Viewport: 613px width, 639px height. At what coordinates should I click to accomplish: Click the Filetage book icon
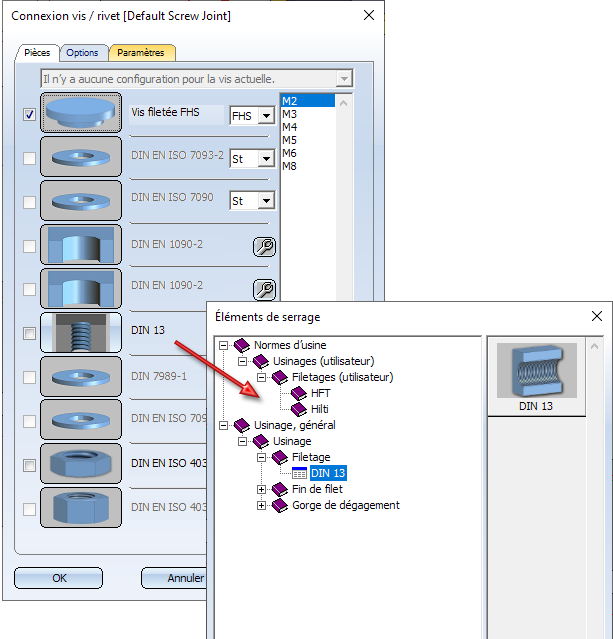click(x=280, y=457)
